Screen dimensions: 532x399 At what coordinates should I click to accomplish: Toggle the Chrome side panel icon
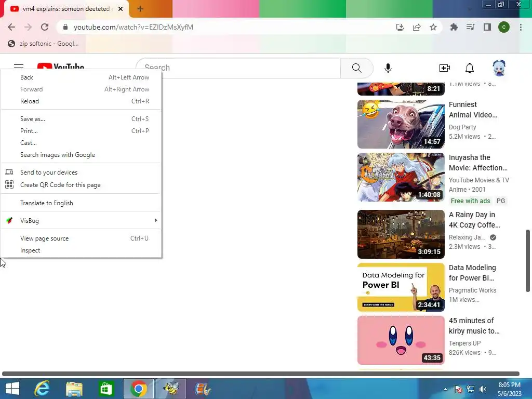pos(487,27)
